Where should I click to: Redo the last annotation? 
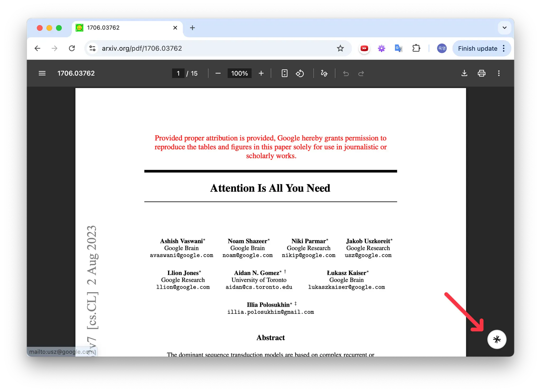pyautogui.click(x=361, y=73)
